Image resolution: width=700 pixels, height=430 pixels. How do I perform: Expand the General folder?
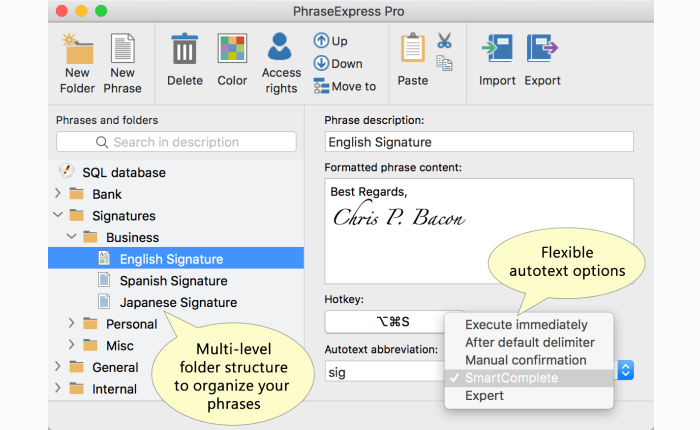tap(58, 366)
